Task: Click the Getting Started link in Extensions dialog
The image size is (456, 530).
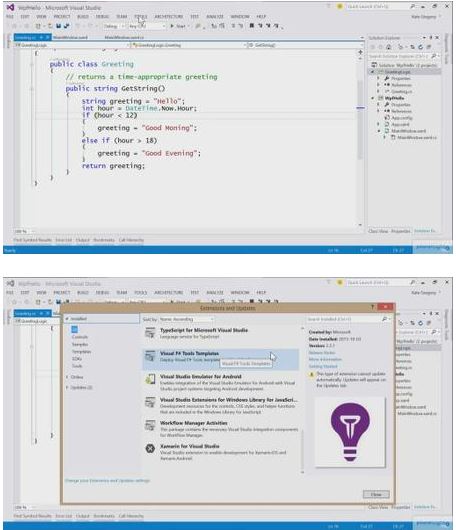Action: click(323, 366)
